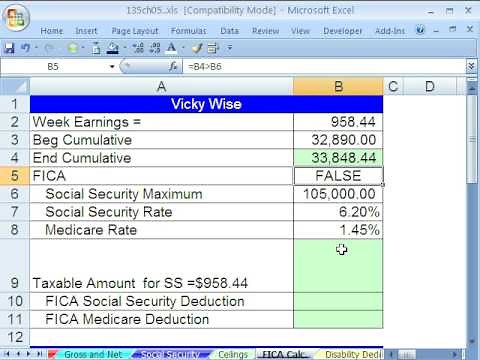
Task: Open the Add-Ins ribbon tab
Action: (390, 31)
